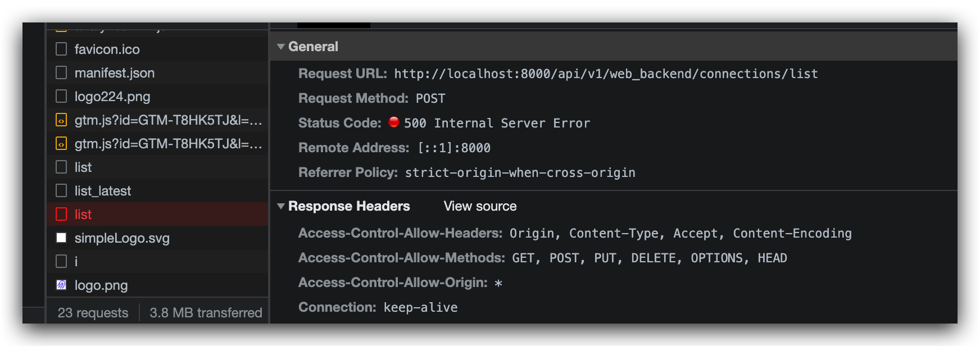Click the red 500 status indicator dot
Image resolution: width=980 pixels, height=346 pixels.
point(394,122)
